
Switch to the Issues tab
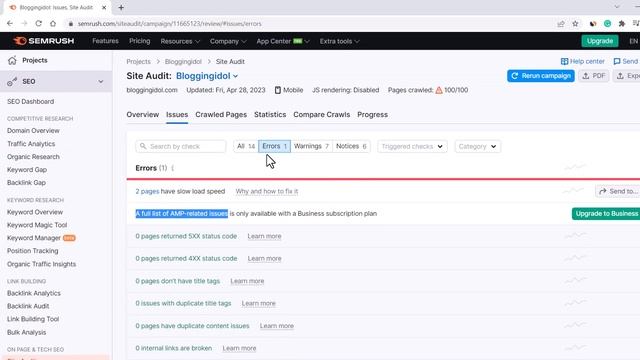177,115
